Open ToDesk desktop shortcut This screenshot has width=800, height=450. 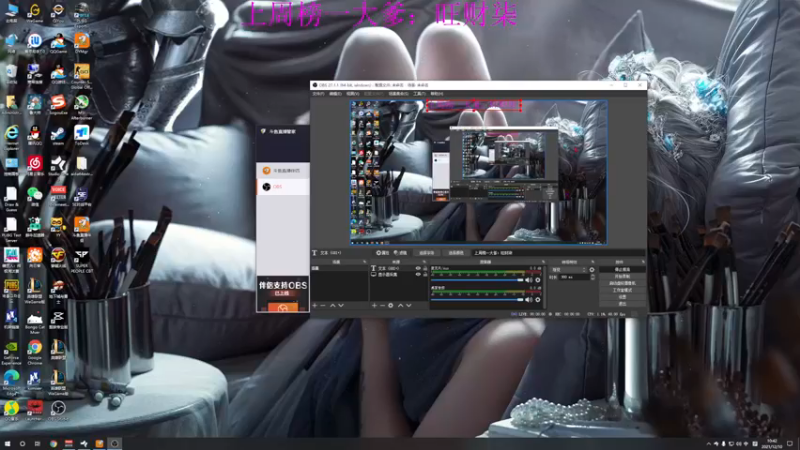pyautogui.click(x=82, y=136)
